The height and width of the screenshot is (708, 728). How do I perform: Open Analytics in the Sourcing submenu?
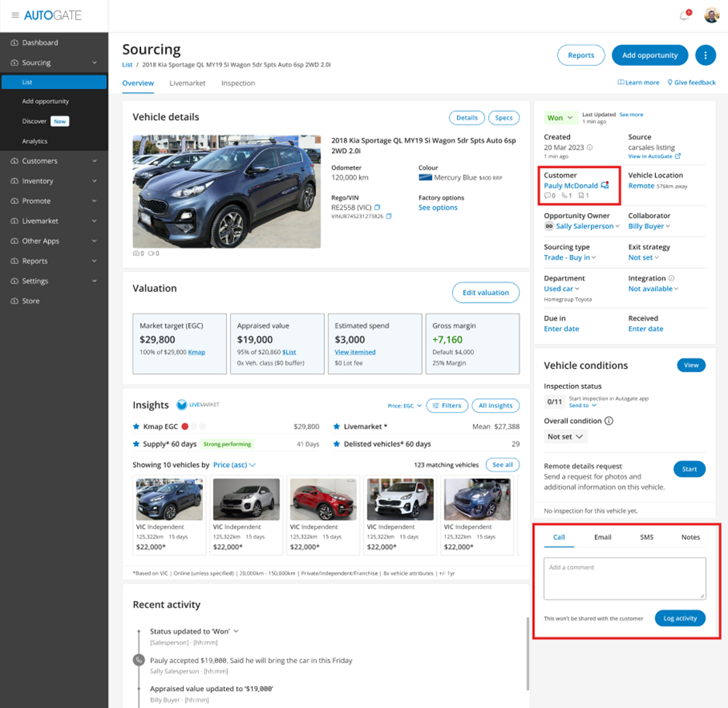(x=35, y=142)
